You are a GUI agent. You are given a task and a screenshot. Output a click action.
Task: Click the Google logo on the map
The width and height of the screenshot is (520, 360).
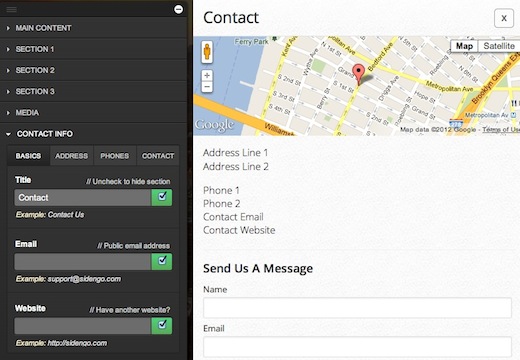(x=214, y=125)
